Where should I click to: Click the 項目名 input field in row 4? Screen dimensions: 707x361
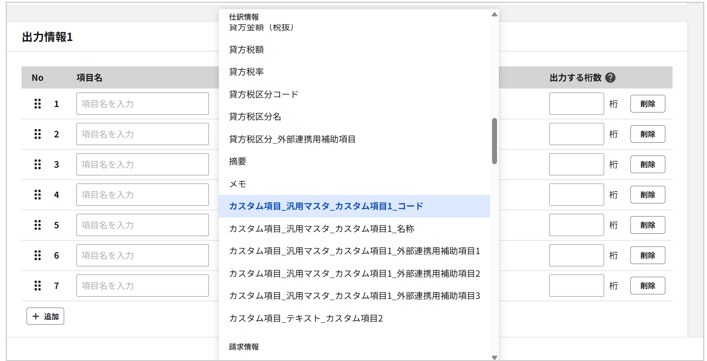pos(142,195)
